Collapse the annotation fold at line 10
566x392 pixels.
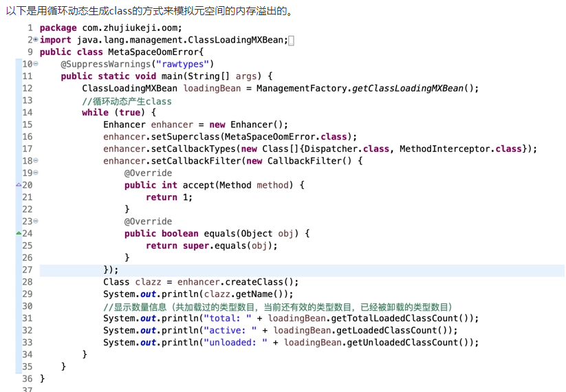pyautogui.click(x=36, y=64)
